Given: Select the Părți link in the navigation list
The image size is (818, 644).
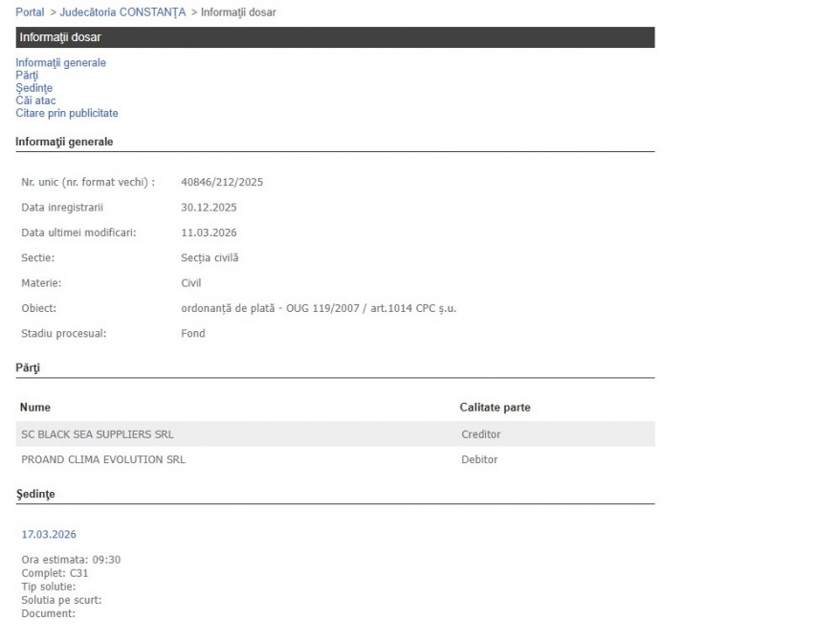Looking at the screenshot, I should tap(27, 76).
